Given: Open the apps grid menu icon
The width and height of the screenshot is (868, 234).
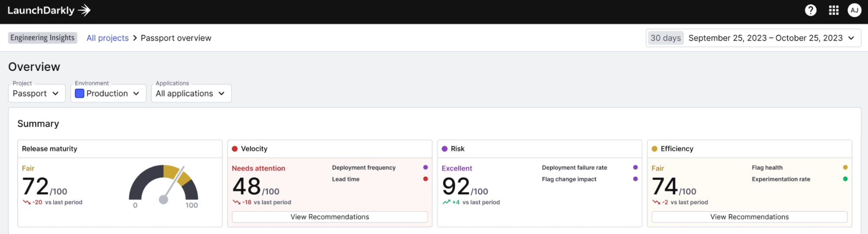Looking at the screenshot, I should [833, 10].
